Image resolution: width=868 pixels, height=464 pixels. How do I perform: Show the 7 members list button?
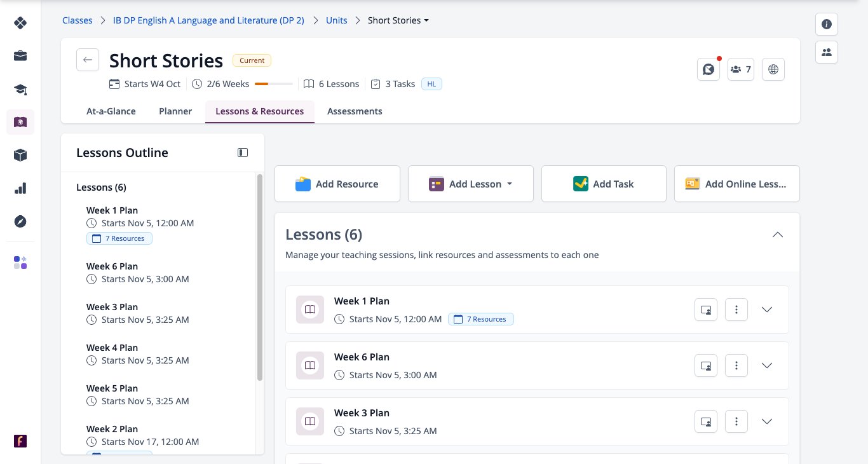tap(740, 69)
